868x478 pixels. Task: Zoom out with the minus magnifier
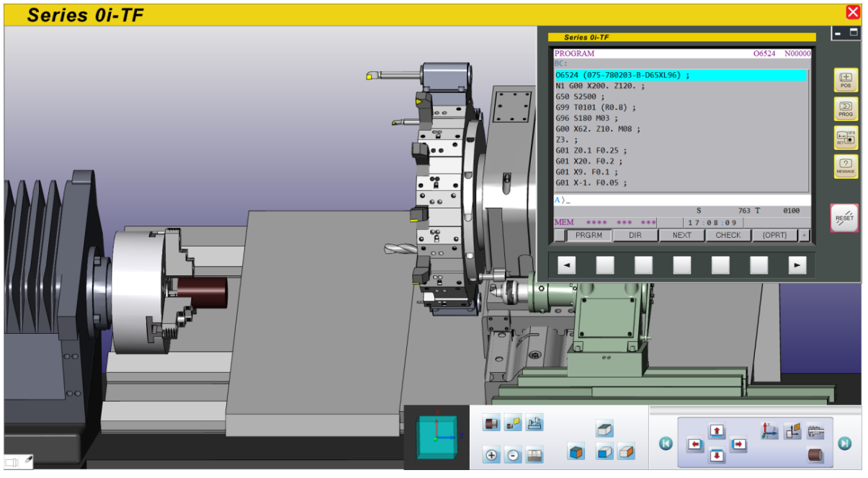513,455
